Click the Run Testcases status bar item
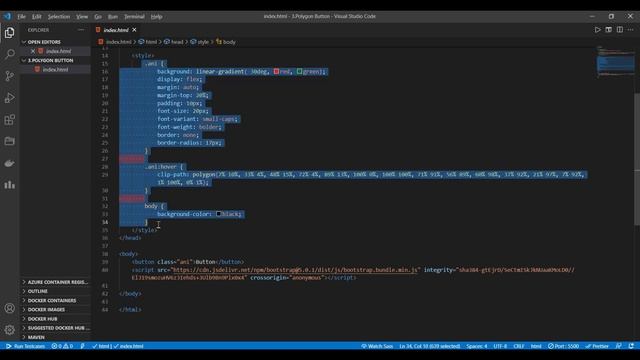 coord(25,346)
